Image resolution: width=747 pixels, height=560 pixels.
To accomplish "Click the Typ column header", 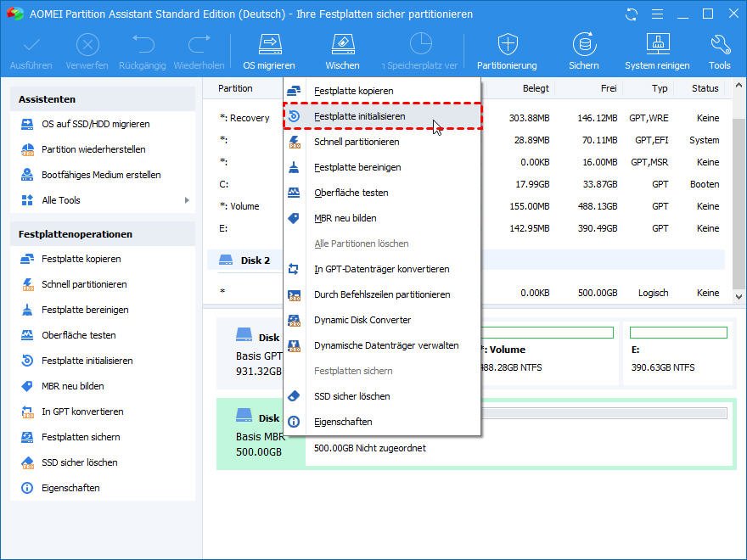I will [x=660, y=88].
